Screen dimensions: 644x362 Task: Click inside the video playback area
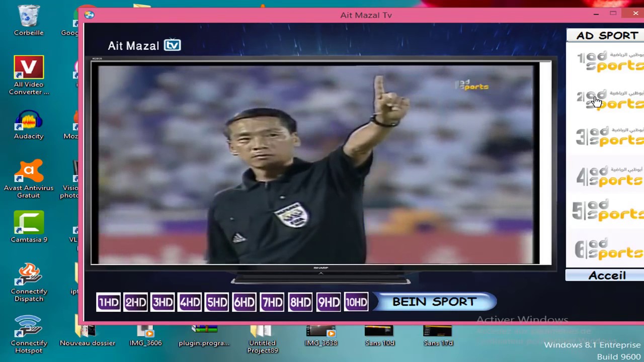[316, 163]
